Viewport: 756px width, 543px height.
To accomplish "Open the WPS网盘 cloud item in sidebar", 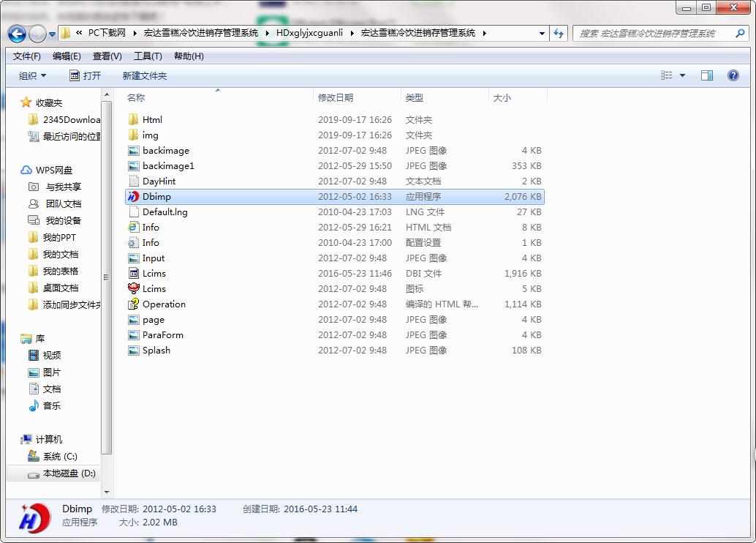I will tap(47, 171).
